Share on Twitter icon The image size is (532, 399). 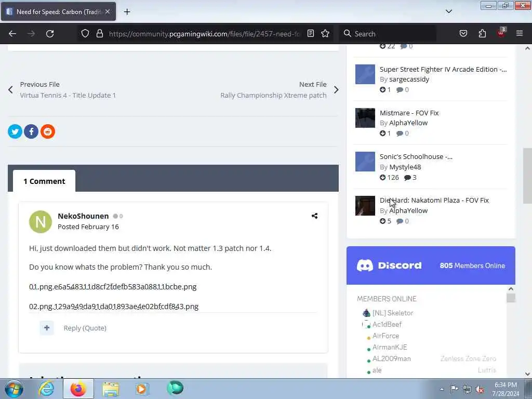coord(15,131)
